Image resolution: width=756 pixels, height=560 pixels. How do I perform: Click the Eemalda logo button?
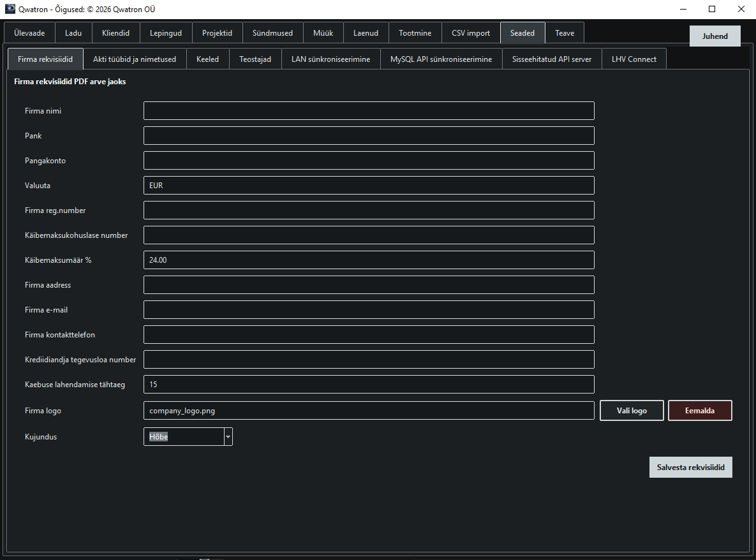pos(700,411)
